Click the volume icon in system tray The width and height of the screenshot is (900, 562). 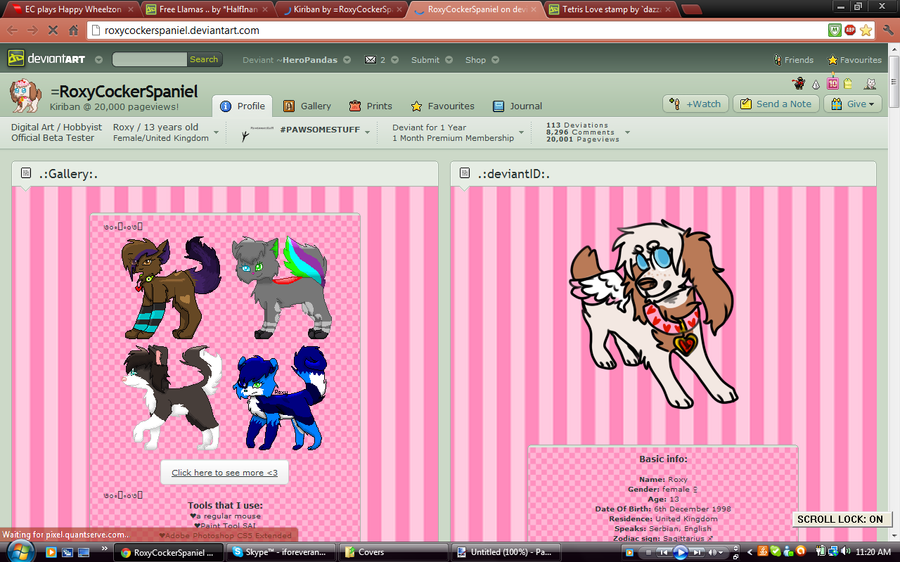click(845, 552)
